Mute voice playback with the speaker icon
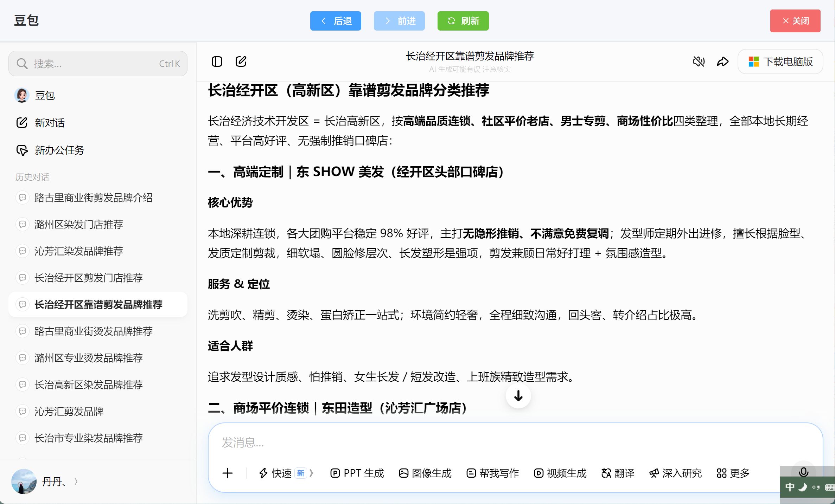The height and width of the screenshot is (504, 835). 699,62
